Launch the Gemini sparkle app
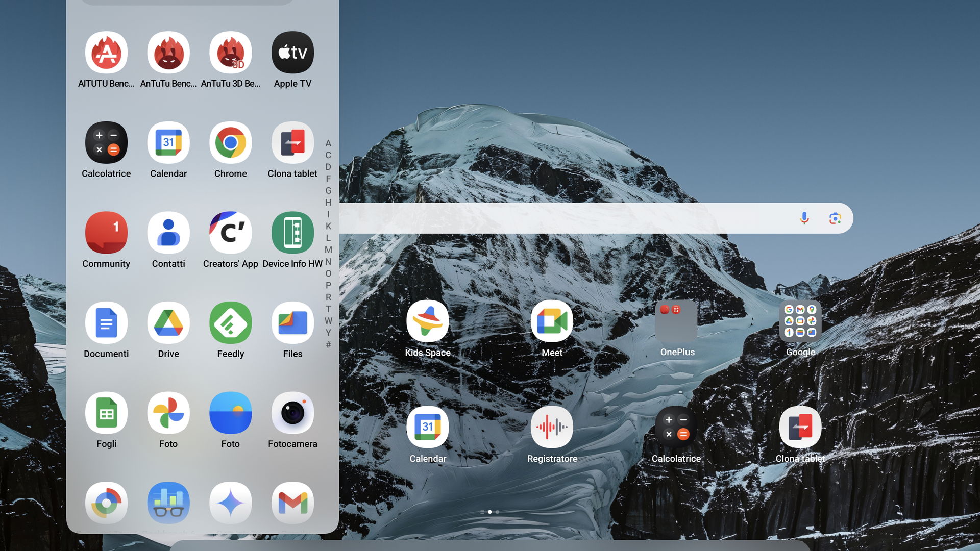Screen dimensions: 980x551 (x=231, y=503)
